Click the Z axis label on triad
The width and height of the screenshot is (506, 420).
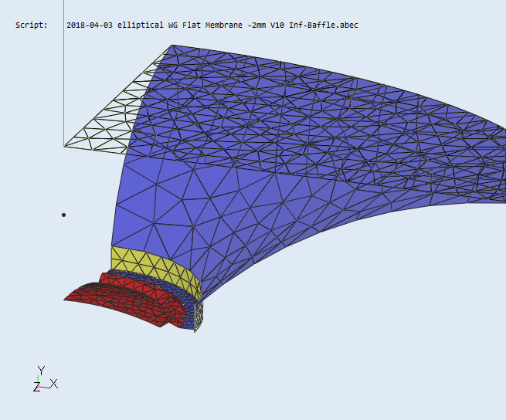36,388
